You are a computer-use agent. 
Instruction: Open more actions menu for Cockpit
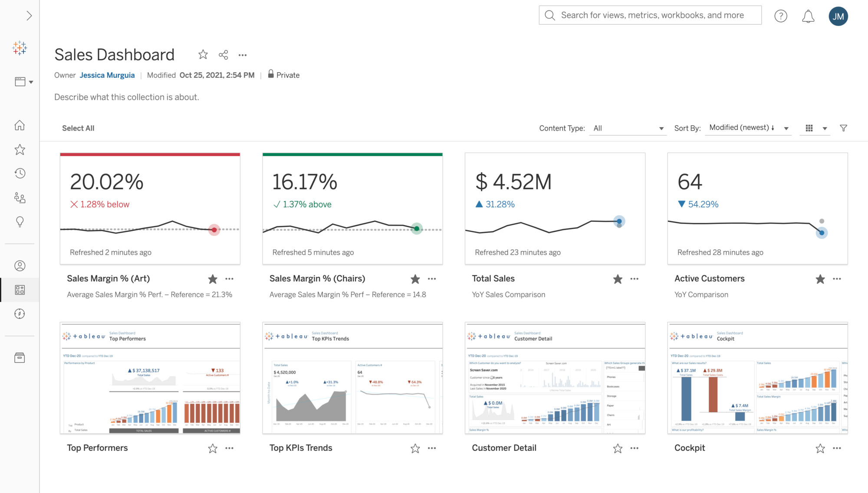pyautogui.click(x=837, y=448)
